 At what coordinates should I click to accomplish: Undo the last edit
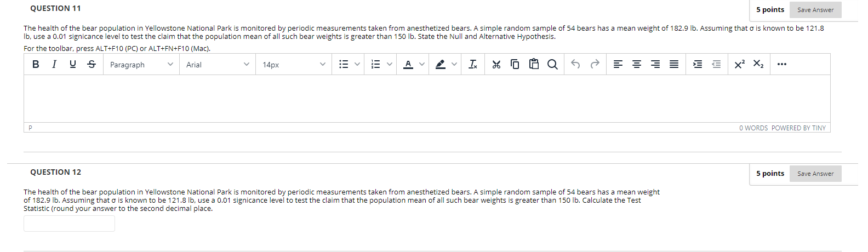click(575, 64)
